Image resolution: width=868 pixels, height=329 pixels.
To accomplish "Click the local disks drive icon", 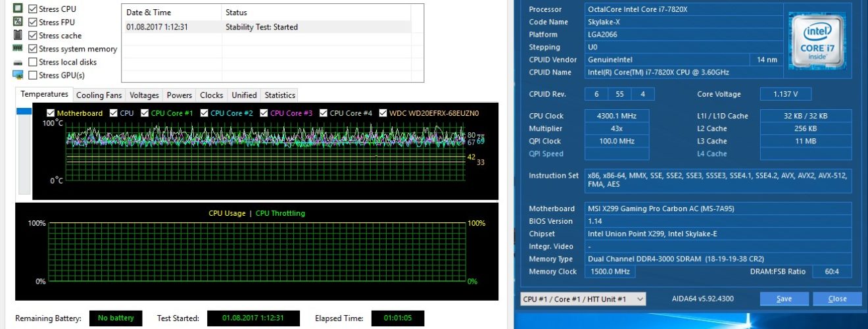I will pyautogui.click(x=18, y=62).
